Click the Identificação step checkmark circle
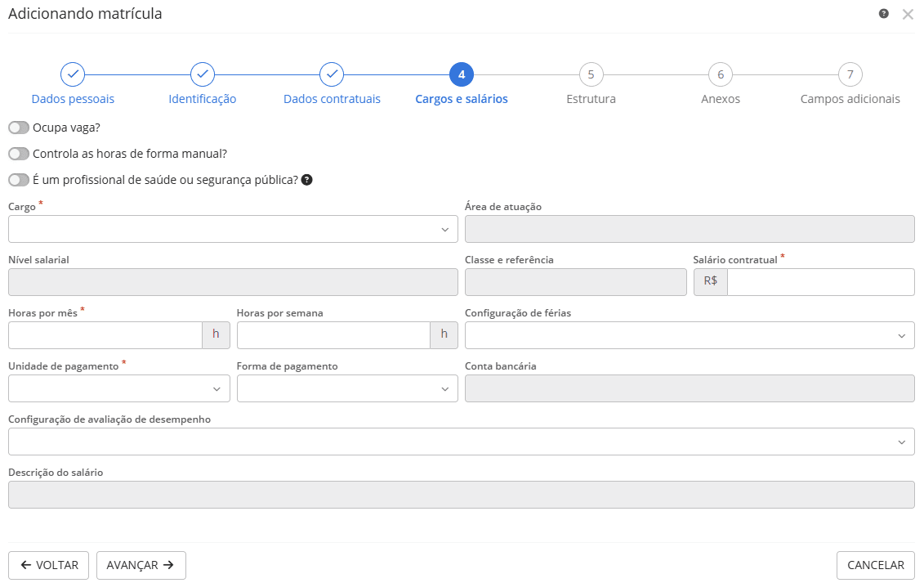924x583 pixels. click(x=203, y=74)
